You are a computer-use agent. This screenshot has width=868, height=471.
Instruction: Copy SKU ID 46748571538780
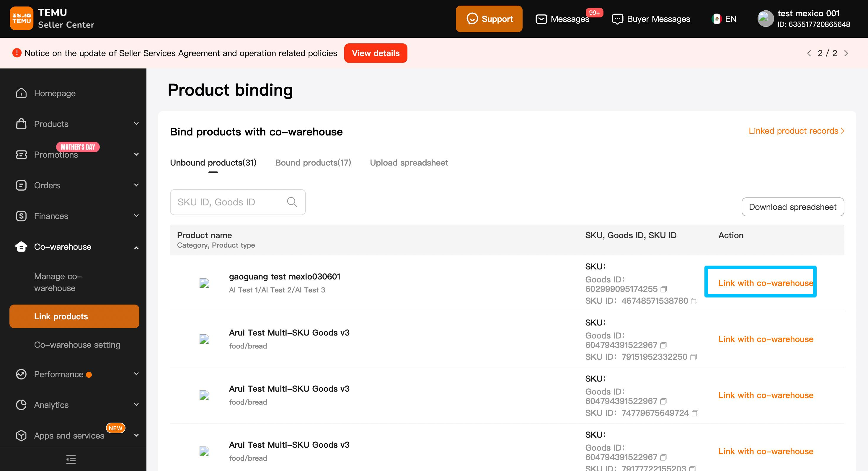[694, 301]
